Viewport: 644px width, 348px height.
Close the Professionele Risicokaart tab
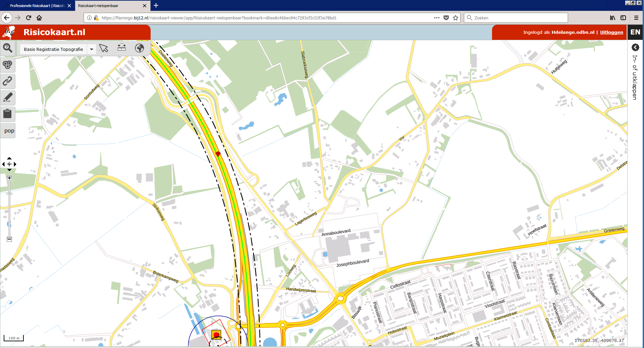[69, 6]
